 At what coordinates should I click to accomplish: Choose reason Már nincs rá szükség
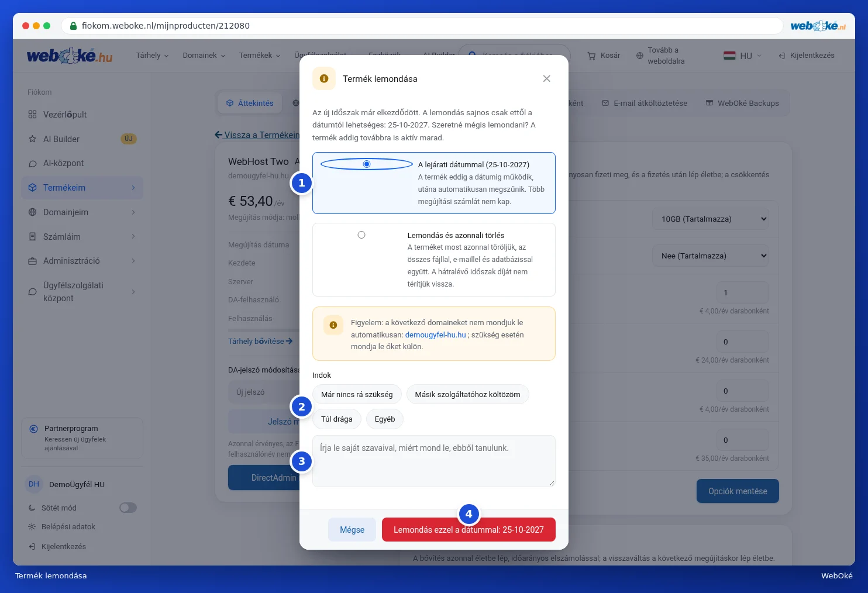(x=357, y=395)
